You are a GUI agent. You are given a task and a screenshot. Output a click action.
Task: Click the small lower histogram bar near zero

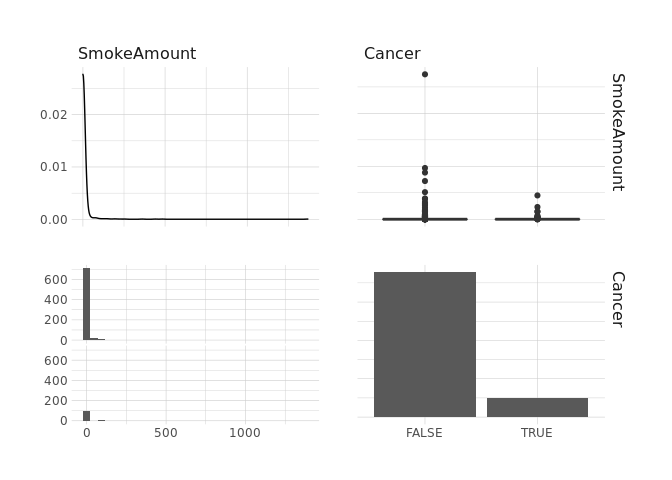[86, 415]
